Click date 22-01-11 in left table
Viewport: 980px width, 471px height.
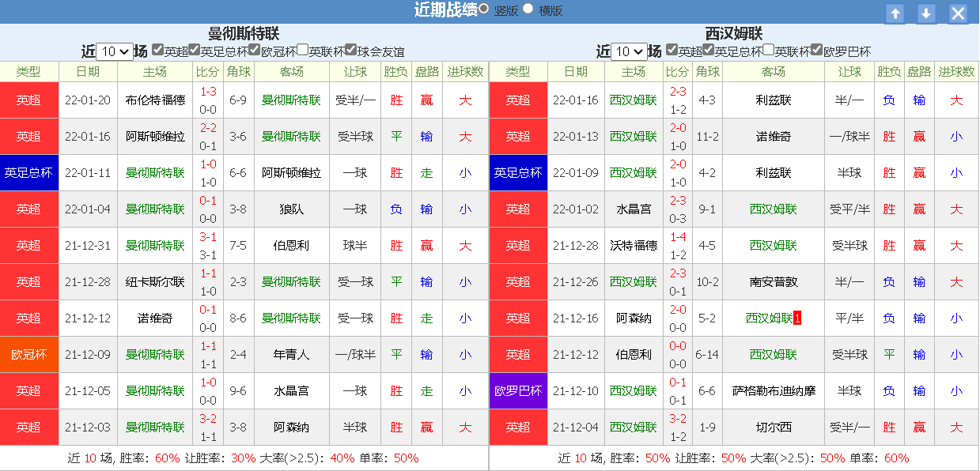[88, 173]
